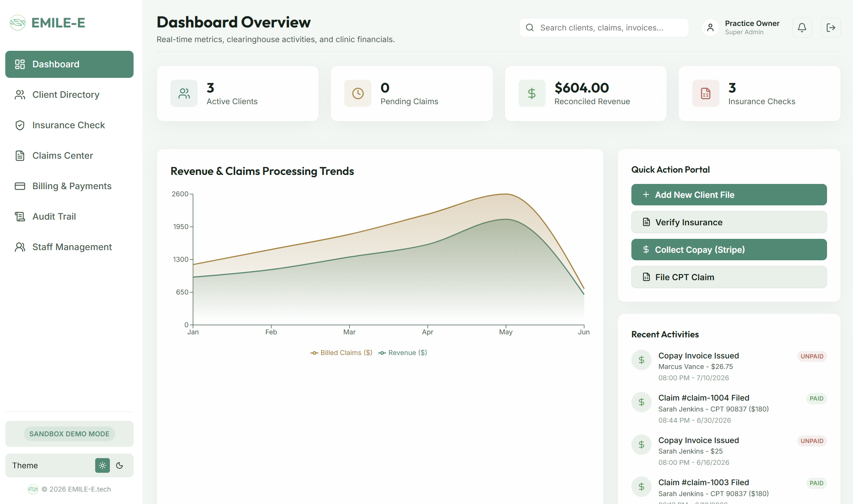
Task: Focus the search clients, claims, invoices field
Action: click(604, 27)
